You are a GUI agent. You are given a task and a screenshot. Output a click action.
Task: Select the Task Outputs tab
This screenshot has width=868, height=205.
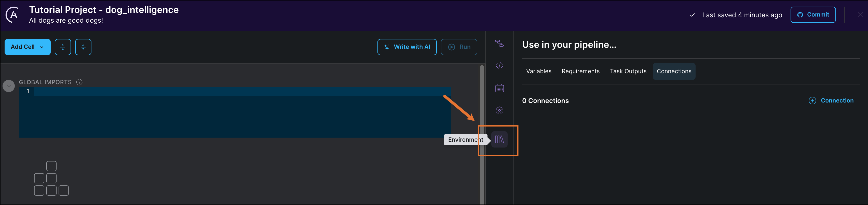click(628, 71)
